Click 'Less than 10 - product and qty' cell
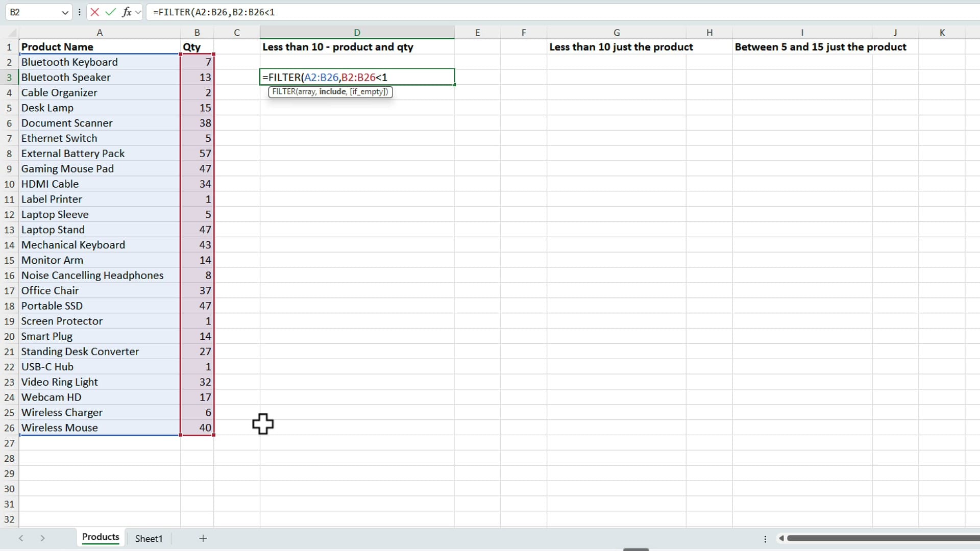 click(x=357, y=47)
